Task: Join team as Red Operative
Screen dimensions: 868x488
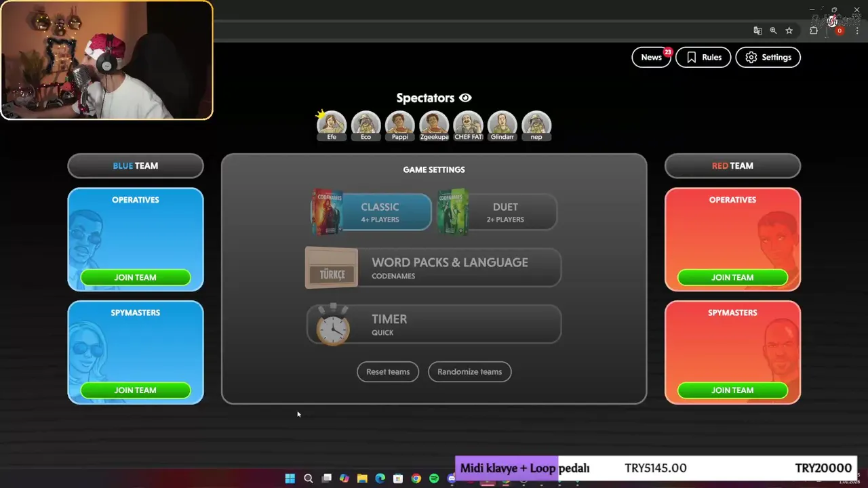Action: 732,277
